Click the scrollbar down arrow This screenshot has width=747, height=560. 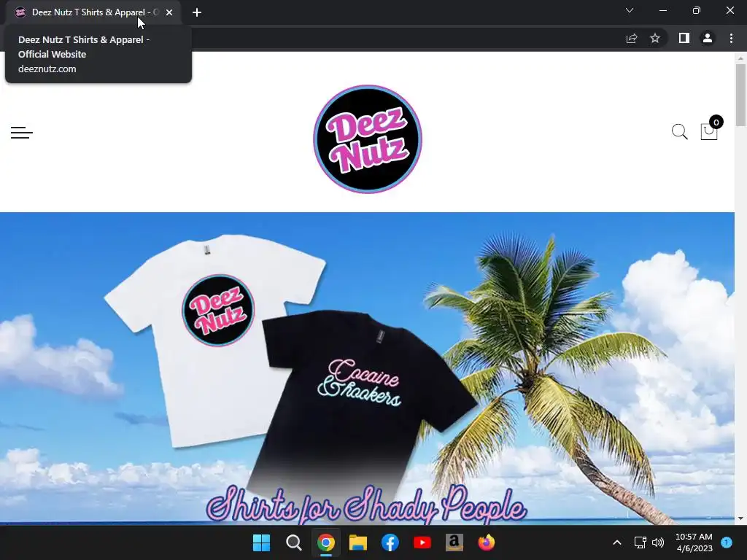(x=740, y=518)
